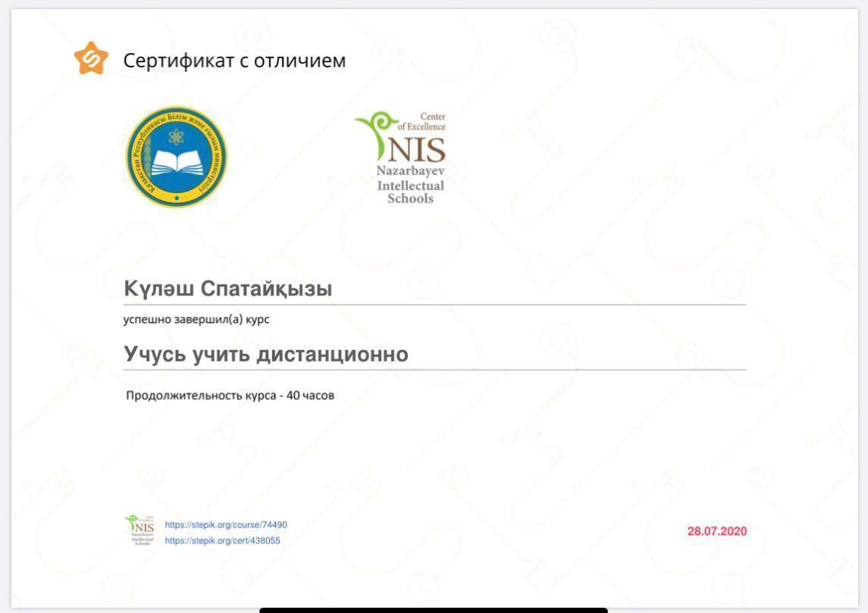The width and height of the screenshot is (868, 613).
Task: Click the red date 28.07.2020
Action: tap(716, 531)
